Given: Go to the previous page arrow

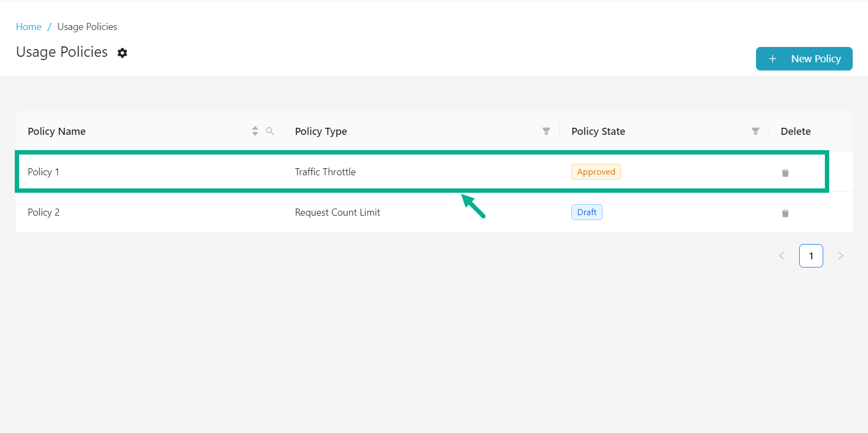Looking at the screenshot, I should (782, 256).
